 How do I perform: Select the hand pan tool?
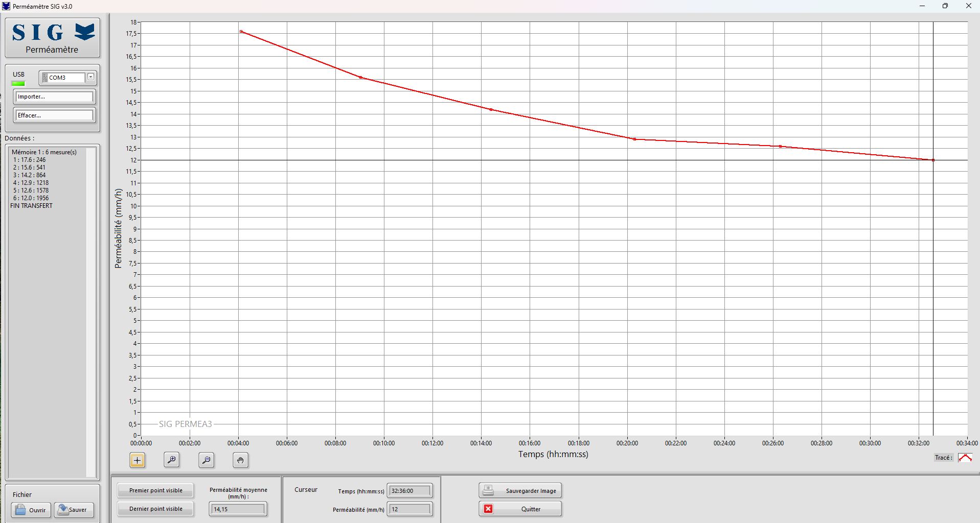[x=240, y=460]
